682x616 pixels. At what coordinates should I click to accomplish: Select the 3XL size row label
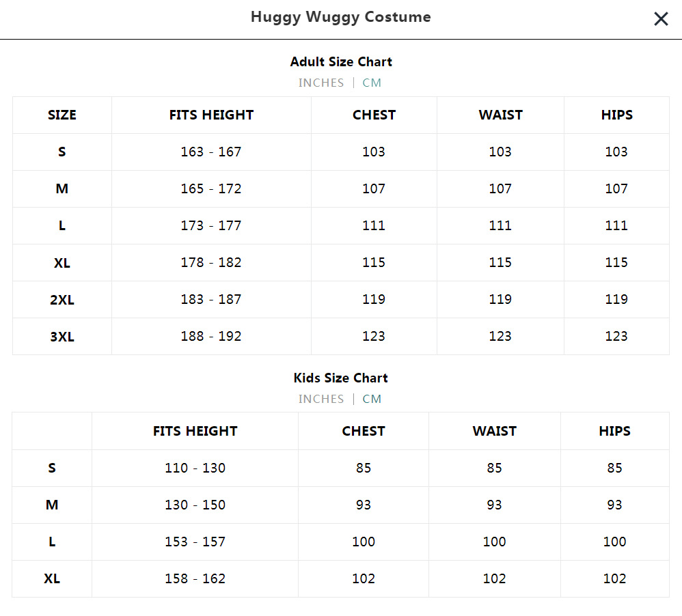62,336
